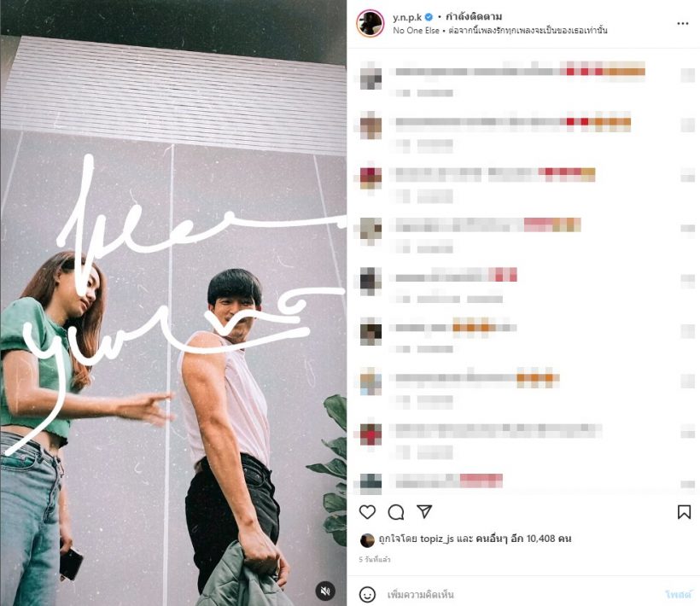Open the first commenter's avatar

[x=370, y=76]
